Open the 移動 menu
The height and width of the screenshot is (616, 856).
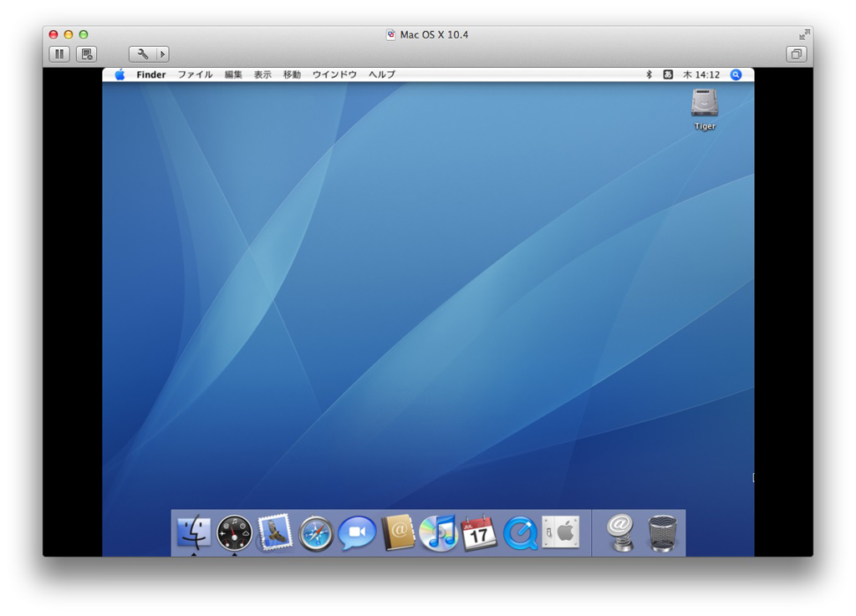[292, 74]
